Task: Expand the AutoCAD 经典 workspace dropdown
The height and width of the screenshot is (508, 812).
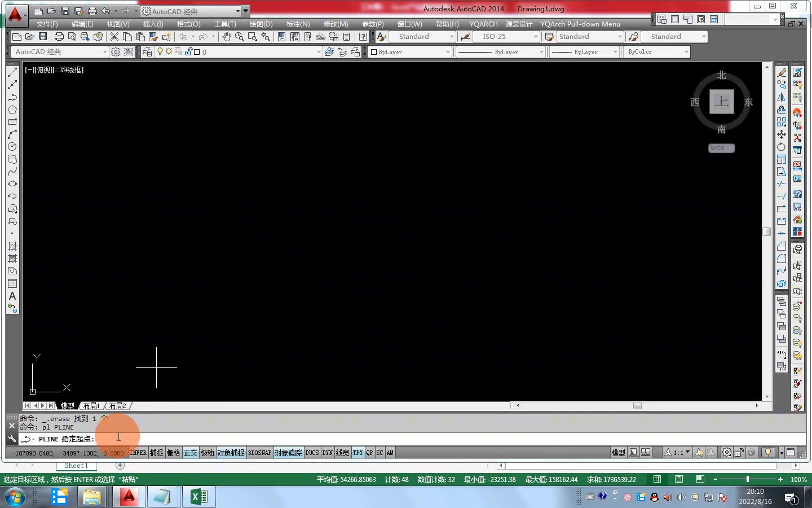Action: 104,52
